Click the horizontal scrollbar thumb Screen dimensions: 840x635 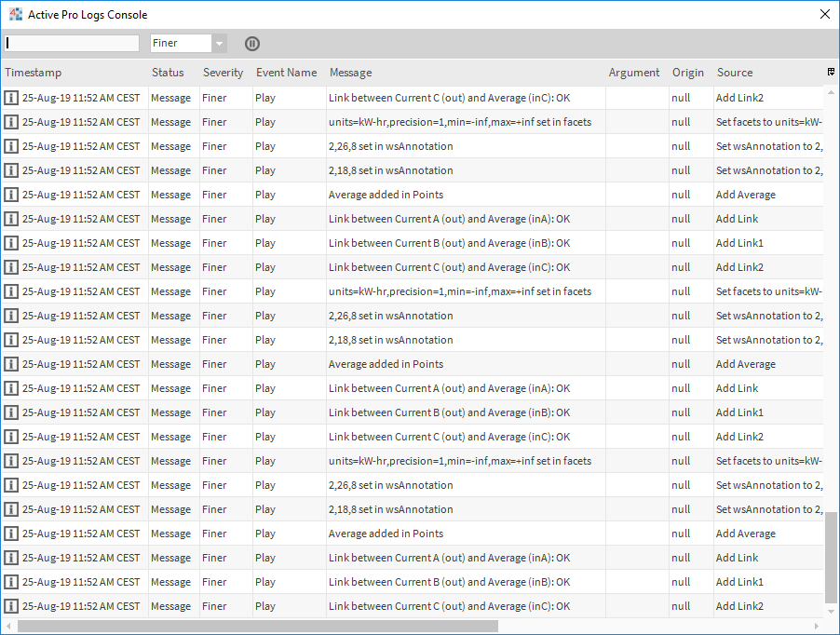coord(257,627)
